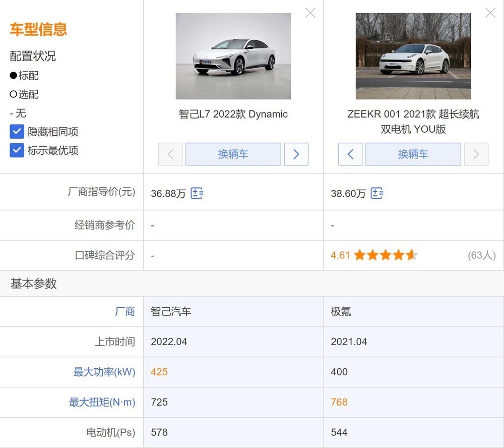Click the 400 max power value

click(339, 372)
